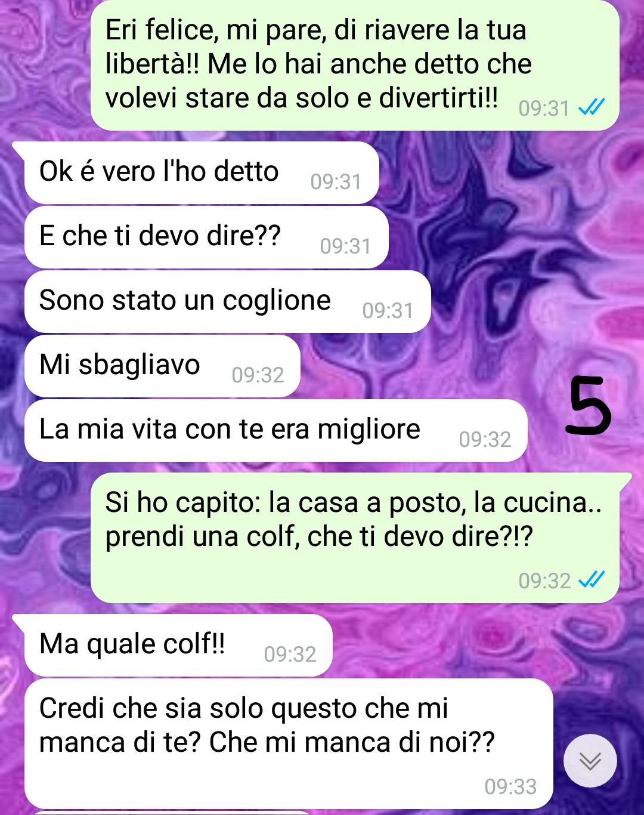The image size is (644, 815).
Task: Click the 09:32 time on 'La mia vita' message
Action: [x=485, y=439]
